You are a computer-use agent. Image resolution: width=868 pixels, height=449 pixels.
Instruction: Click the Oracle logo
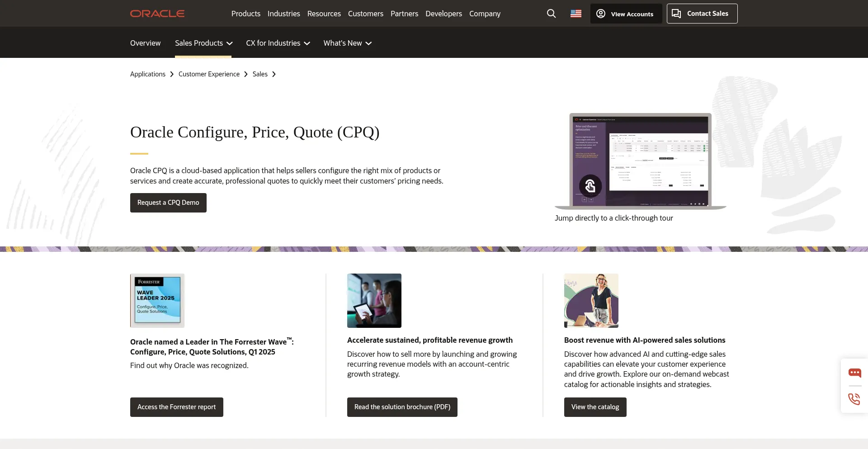pos(157,14)
